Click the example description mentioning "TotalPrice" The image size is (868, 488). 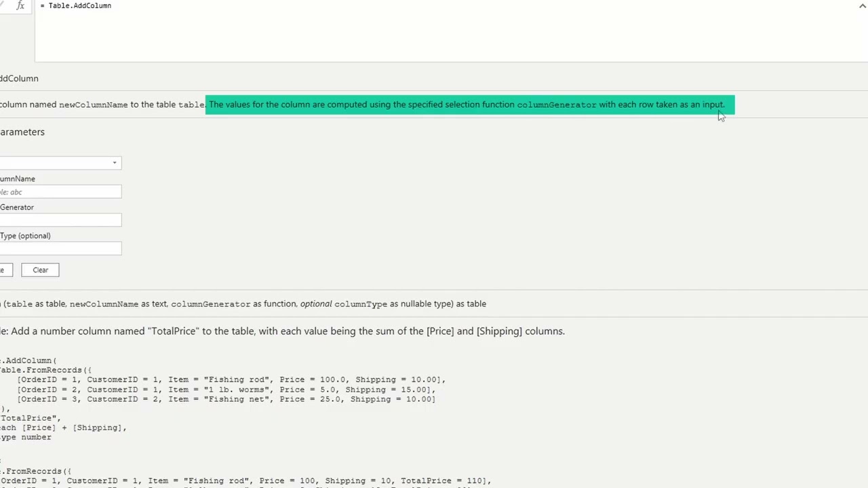282,331
